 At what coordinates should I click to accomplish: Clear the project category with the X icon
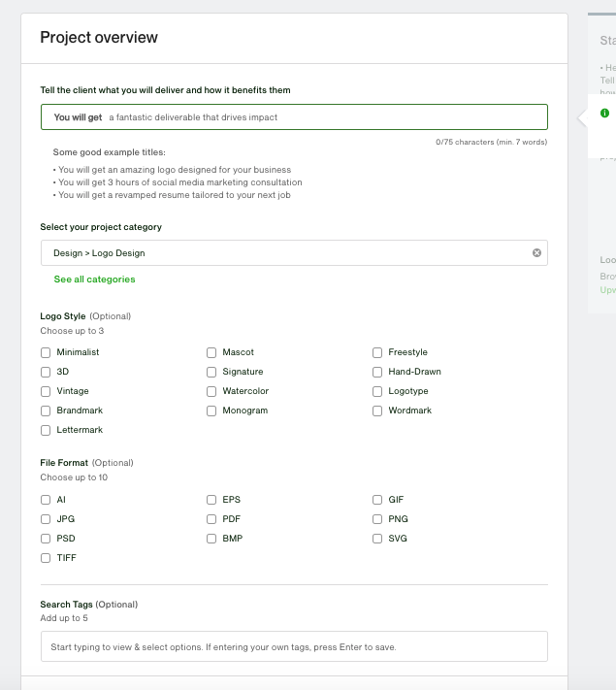coord(536,253)
